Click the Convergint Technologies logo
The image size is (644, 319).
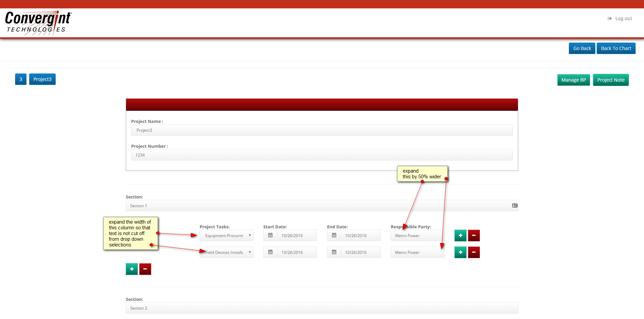pos(38,22)
